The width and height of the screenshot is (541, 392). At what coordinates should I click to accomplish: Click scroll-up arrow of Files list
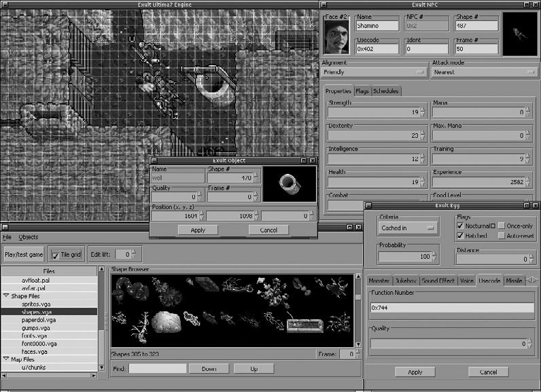101,269
